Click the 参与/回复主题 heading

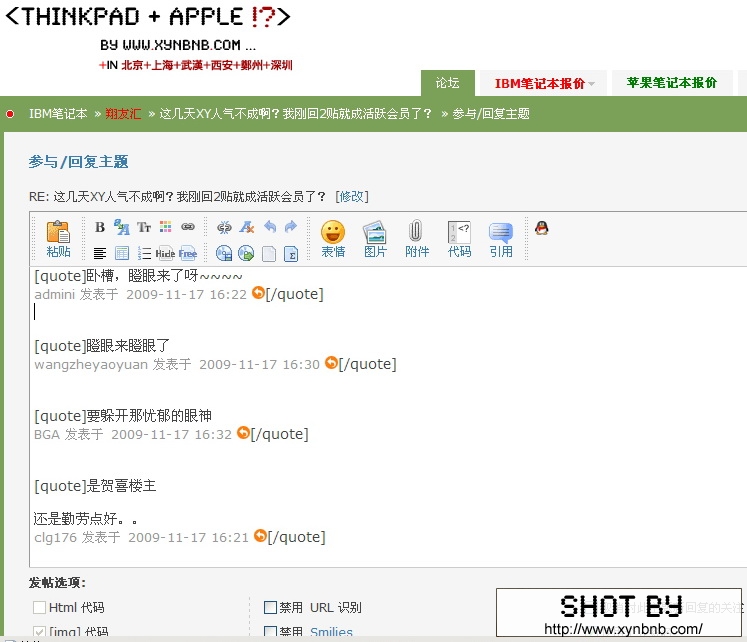[x=78, y=162]
